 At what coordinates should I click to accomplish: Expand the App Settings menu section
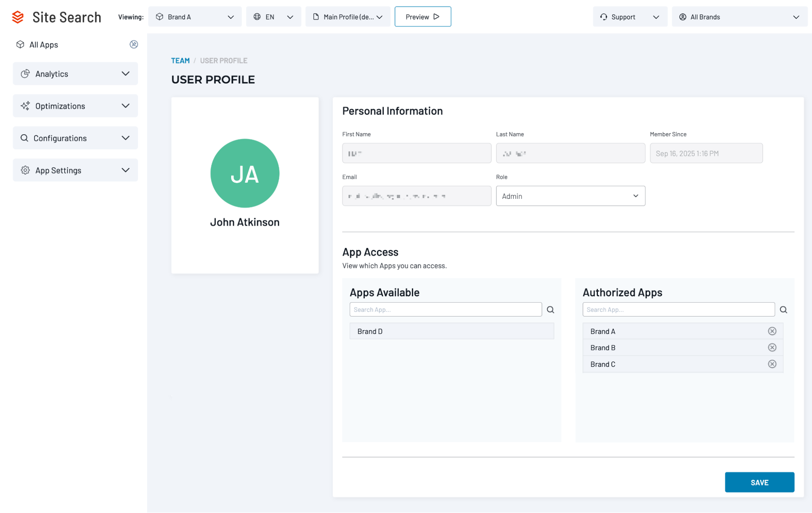click(x=76, y=170)
